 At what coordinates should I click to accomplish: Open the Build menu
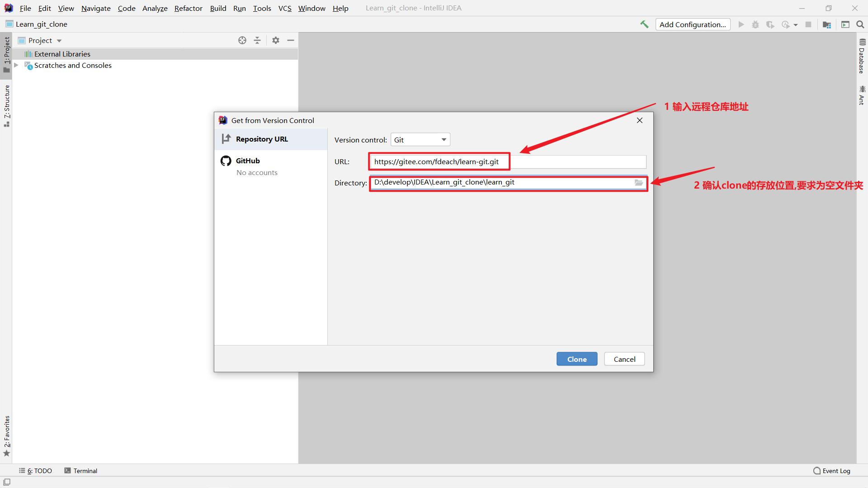pyautogui.click(x=218, y=8)
